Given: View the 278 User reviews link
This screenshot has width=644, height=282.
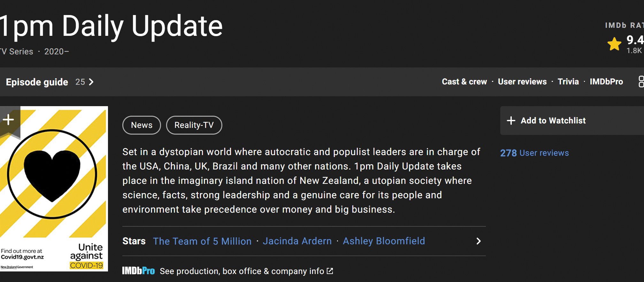Looking at the screenshot, I should [x=534, y=153].
